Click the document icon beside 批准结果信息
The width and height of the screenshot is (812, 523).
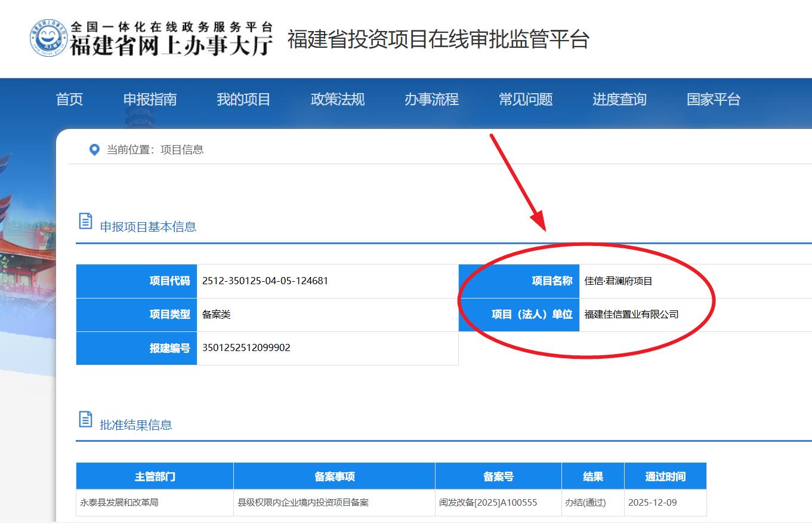[x=86, y=419]
